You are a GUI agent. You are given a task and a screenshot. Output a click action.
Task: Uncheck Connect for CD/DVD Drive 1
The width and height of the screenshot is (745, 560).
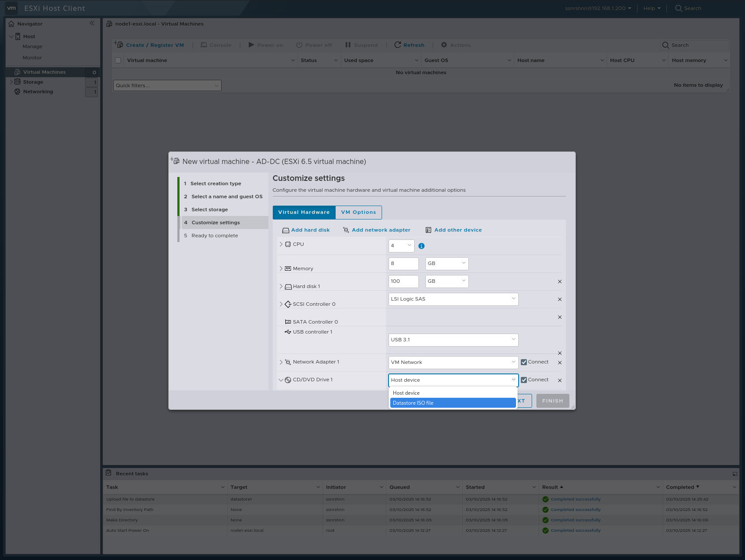(523, 380)
